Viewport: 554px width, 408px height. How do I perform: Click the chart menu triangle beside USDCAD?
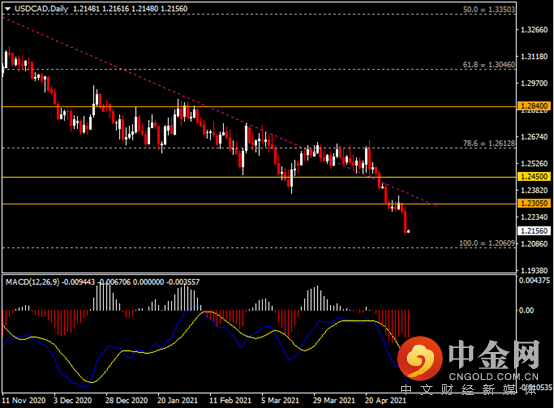point(8,9)
